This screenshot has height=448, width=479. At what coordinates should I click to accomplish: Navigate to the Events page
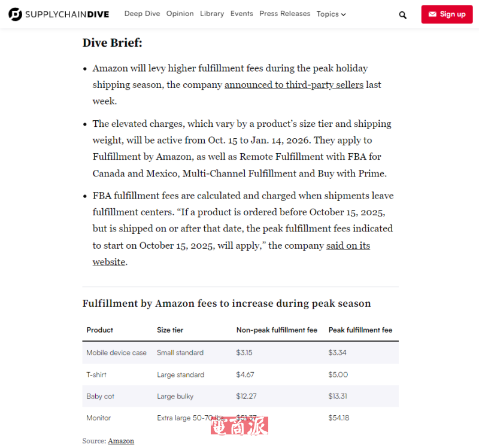[241, 14]
